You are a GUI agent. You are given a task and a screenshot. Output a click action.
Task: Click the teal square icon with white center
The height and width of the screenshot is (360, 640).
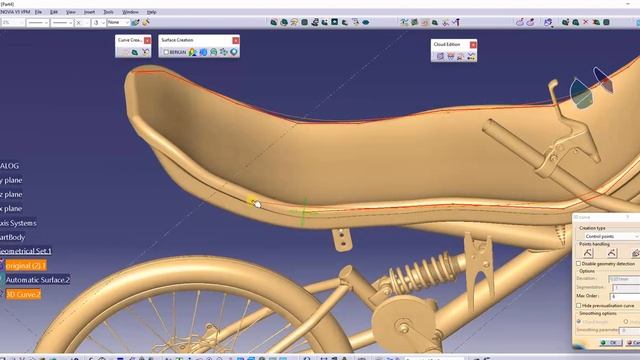tap(334, 22)
